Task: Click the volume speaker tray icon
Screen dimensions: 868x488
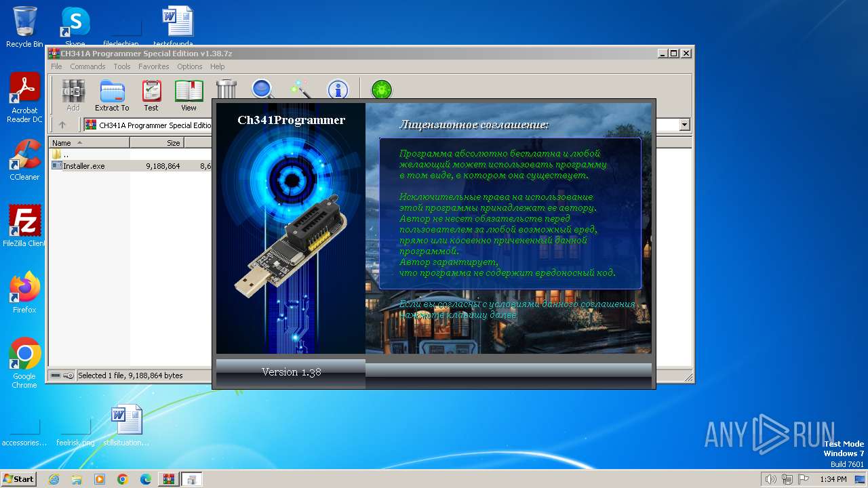Action: pyautogui.click(x=770, y=479)
